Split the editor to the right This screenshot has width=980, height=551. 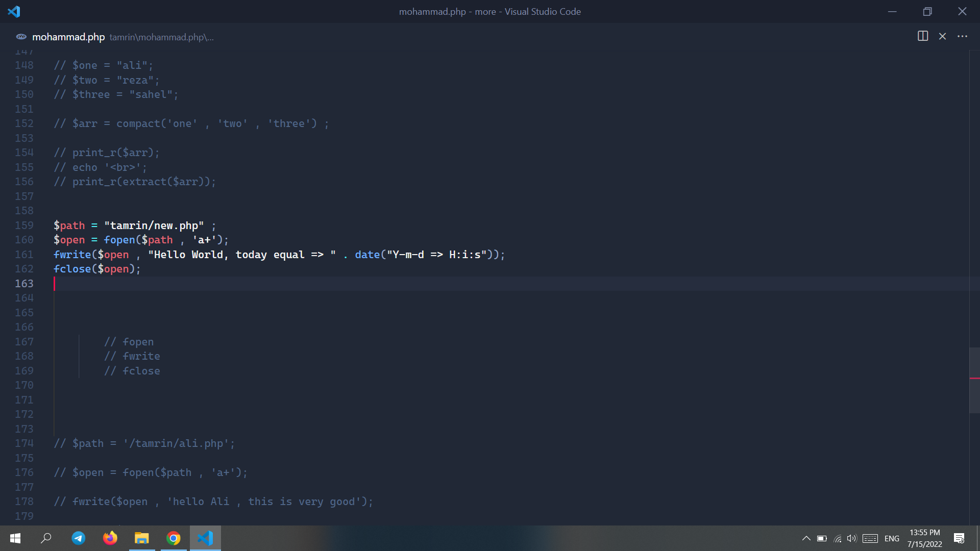(922, 36)
